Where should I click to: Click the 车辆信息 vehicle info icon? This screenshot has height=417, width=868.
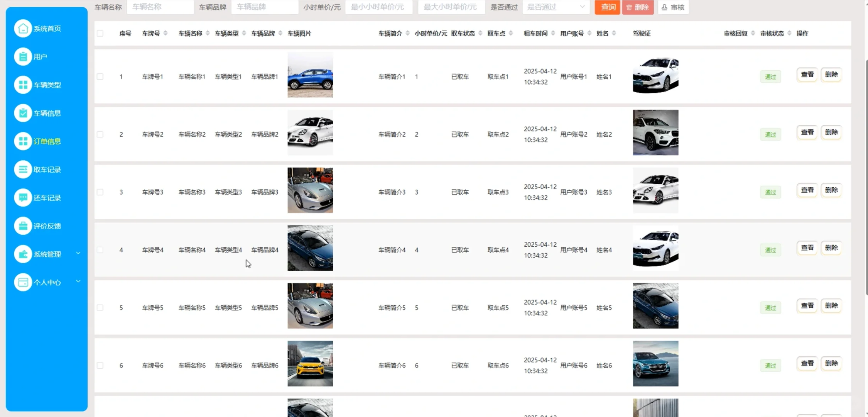pos(23,113)
